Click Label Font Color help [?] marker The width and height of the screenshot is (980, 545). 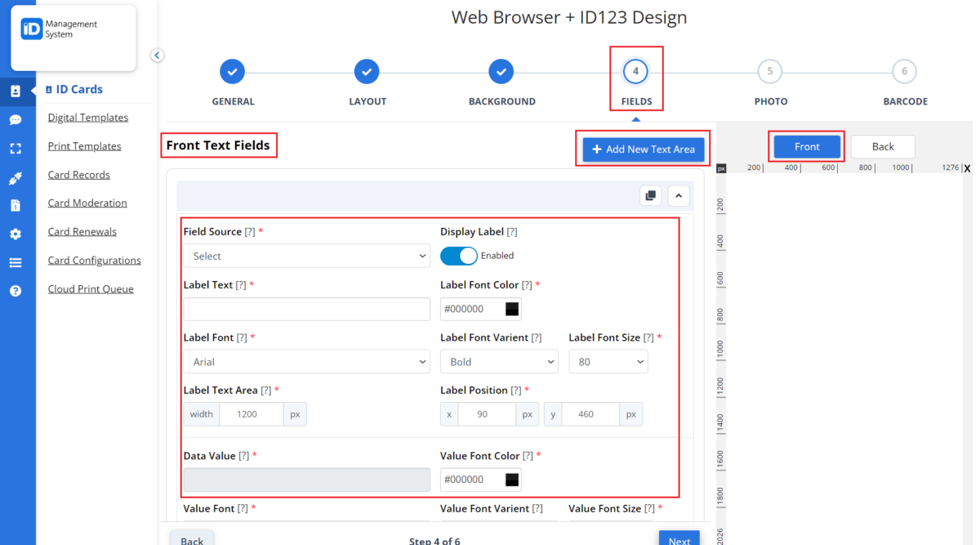(x=528, y=285)
